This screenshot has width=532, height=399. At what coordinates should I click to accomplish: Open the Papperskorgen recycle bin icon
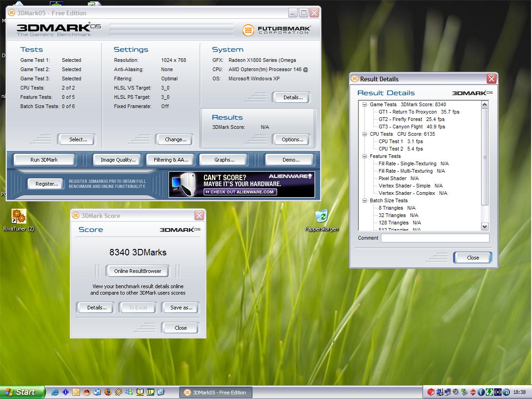pyautogui.click(x=321, y=220)
